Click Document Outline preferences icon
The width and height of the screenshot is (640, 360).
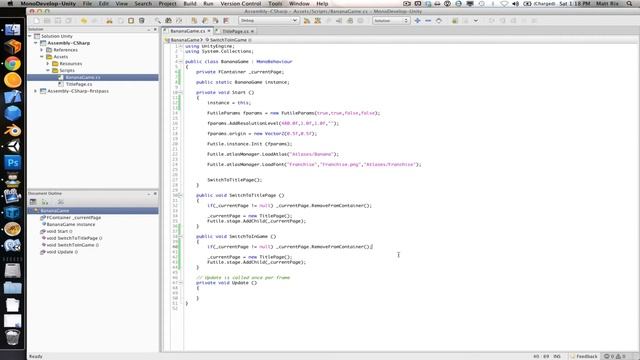coord(60,202)
